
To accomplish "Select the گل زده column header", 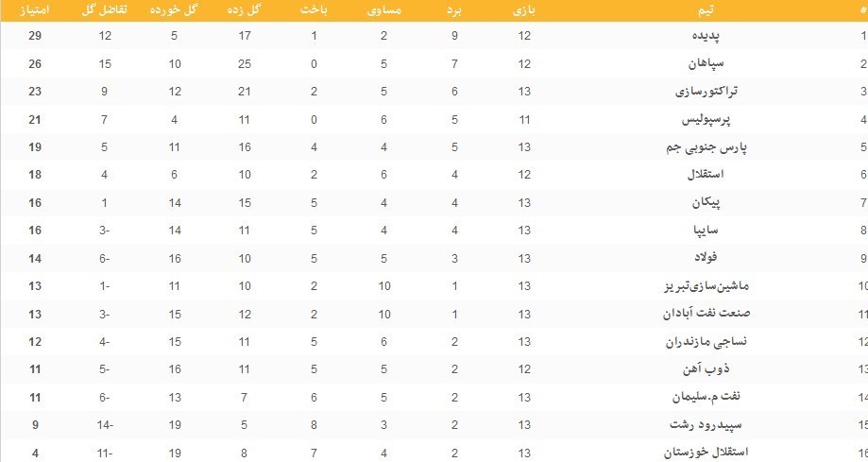I will pyautogui.click(x=245, y=10).
